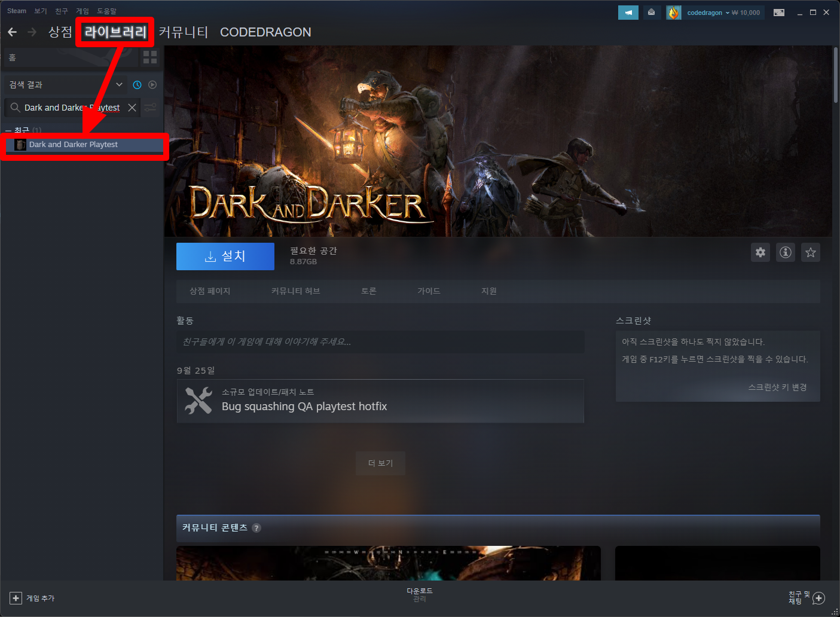Click the blue 설치 install button

[225, 256]
